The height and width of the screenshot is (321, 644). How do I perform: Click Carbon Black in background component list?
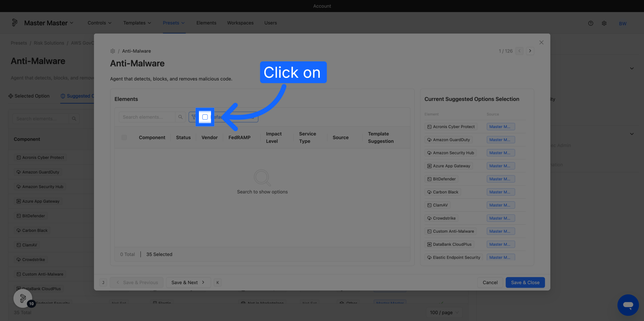coord(32,230)
